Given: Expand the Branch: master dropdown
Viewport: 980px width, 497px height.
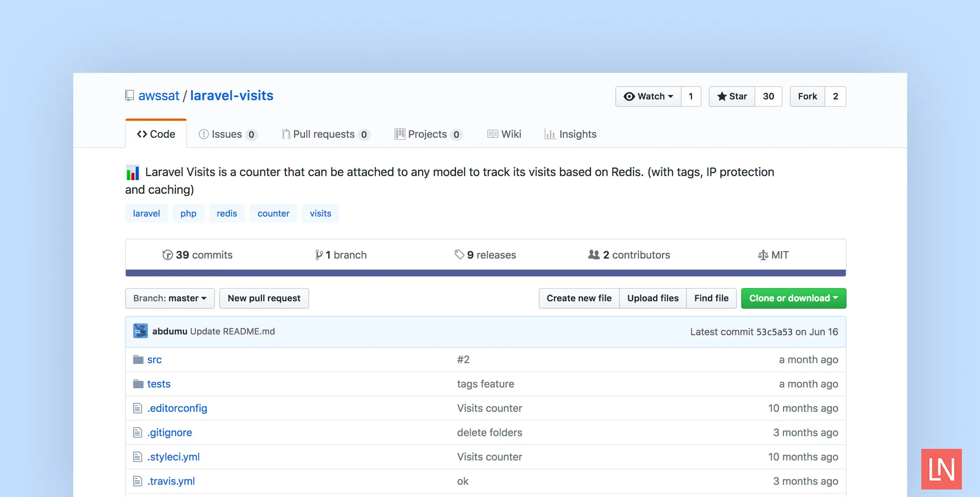Looking at the screenshot, I should click(170, 298).
